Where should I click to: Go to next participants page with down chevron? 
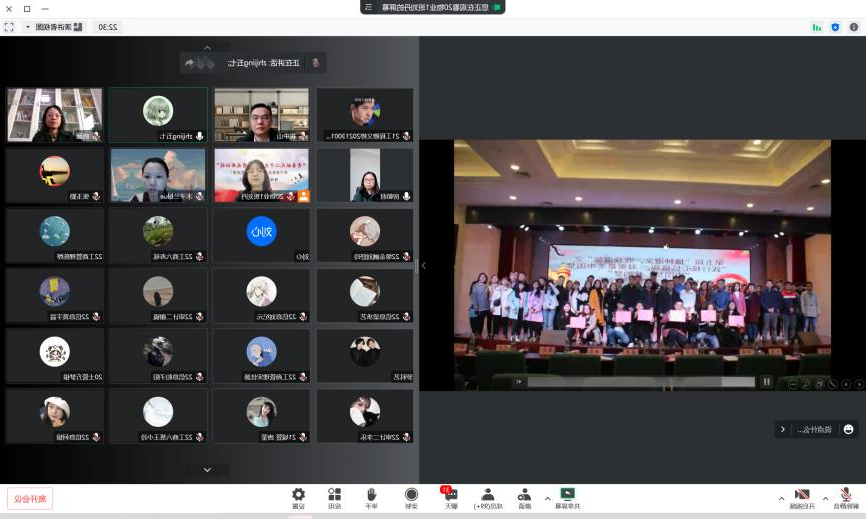[207, 470]
